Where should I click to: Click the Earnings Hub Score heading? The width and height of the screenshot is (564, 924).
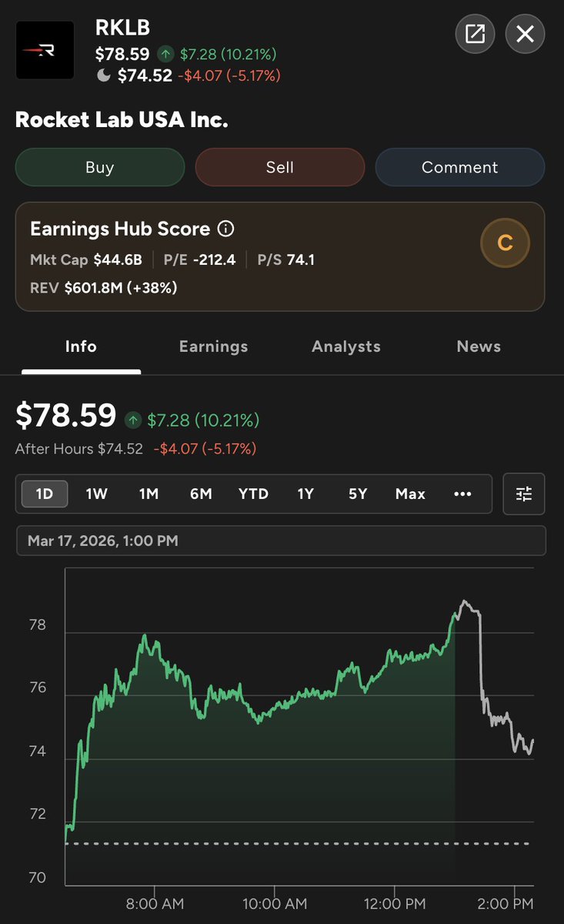[120, 229]
